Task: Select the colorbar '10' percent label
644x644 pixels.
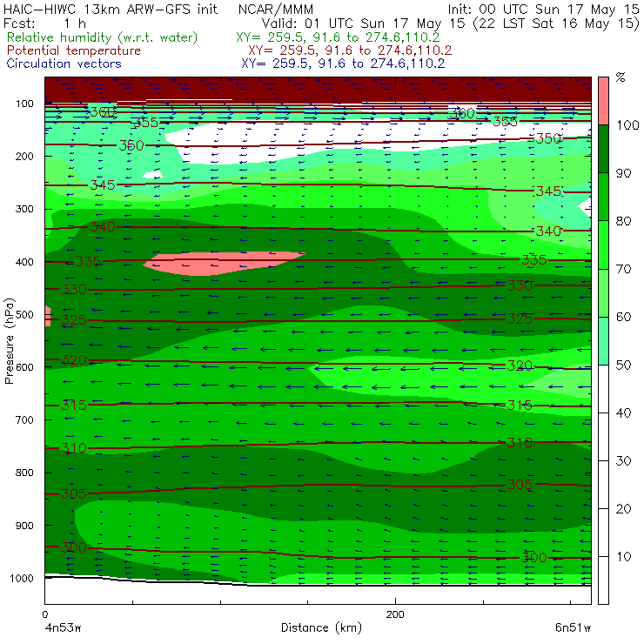Action: (623, 556)
